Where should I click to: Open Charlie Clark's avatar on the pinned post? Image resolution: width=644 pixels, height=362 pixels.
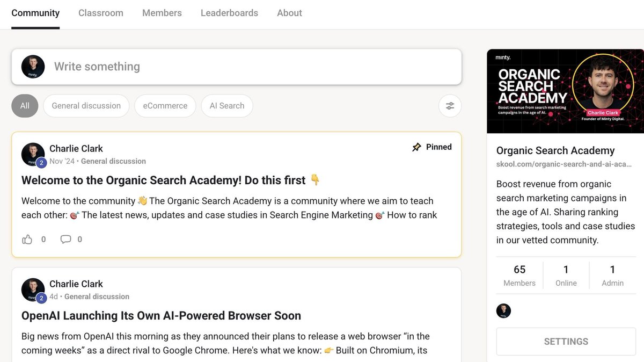[33, 155]
